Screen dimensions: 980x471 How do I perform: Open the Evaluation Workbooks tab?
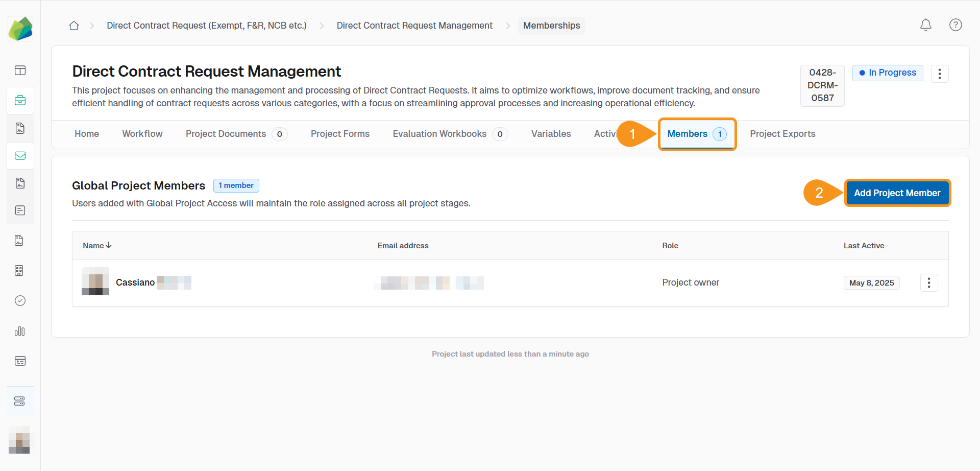(x=439, y=134)
